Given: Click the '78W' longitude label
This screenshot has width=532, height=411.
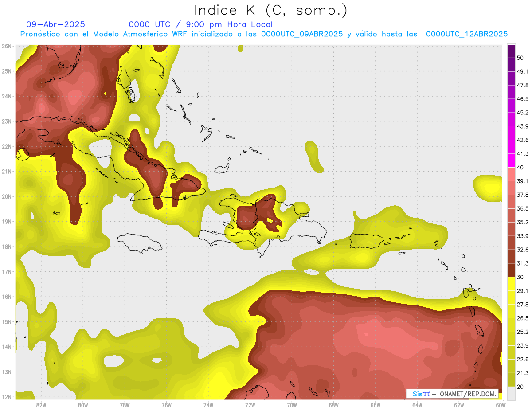Looking at the screenshot, I should click(x=125, y=405).
